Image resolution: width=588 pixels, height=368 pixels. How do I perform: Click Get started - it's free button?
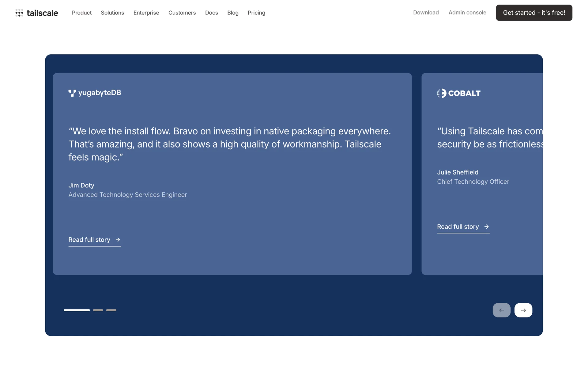534,13
